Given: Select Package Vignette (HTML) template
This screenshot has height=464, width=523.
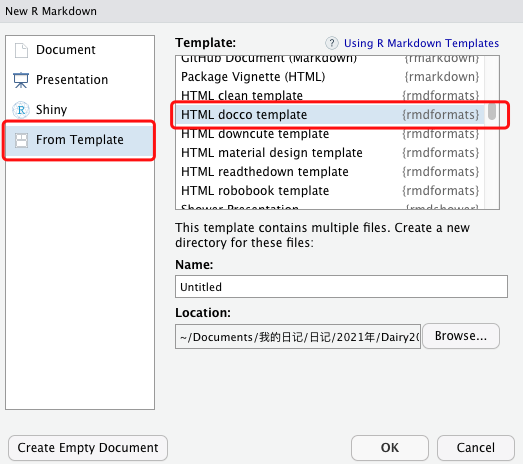Looking at the screenshot, I should [330, 77].
